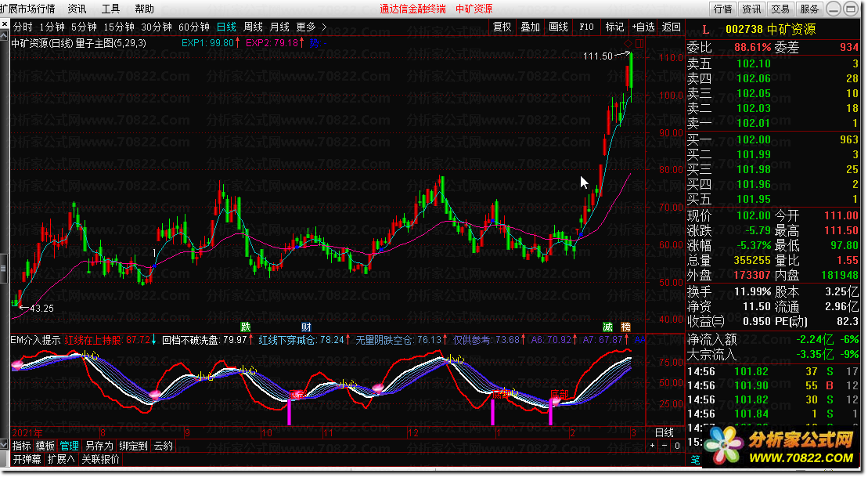Switch to 月线 monthly period tab
The width and height of the screenshot is (868, 477).
pos(279,27)
